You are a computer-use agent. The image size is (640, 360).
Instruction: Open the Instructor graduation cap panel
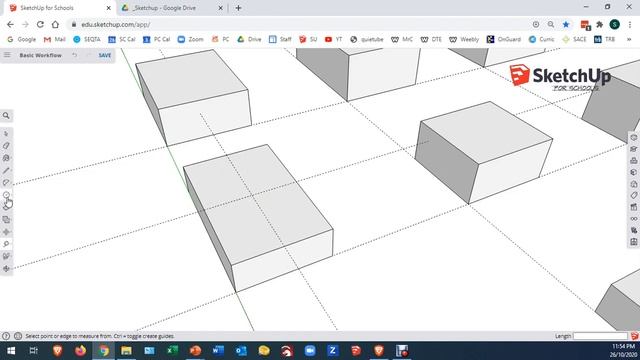point(633,149)
